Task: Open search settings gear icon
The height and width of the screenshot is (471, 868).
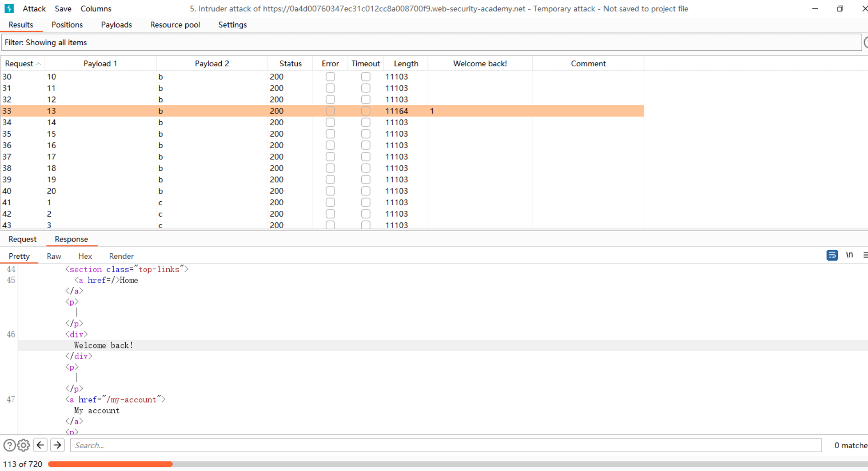Action: pyautogui.click(x=24, y=445)
